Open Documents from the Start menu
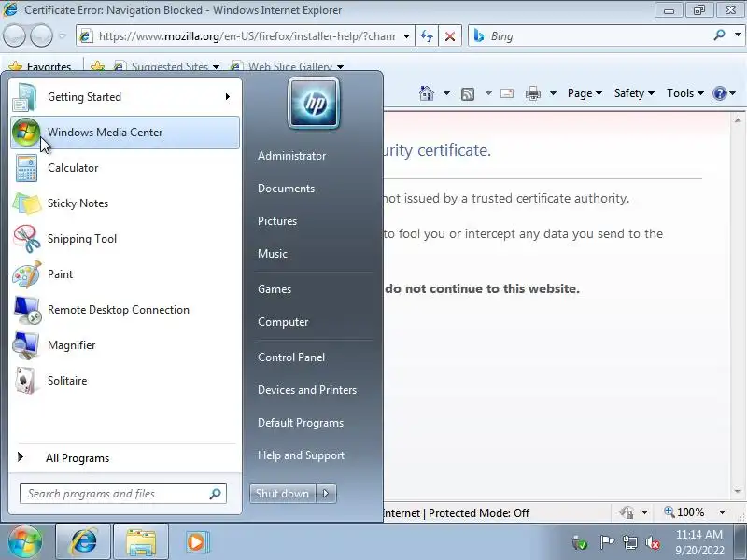Image resolution: width=747 pixels, height=560 pixels. [x=287, y=189]
